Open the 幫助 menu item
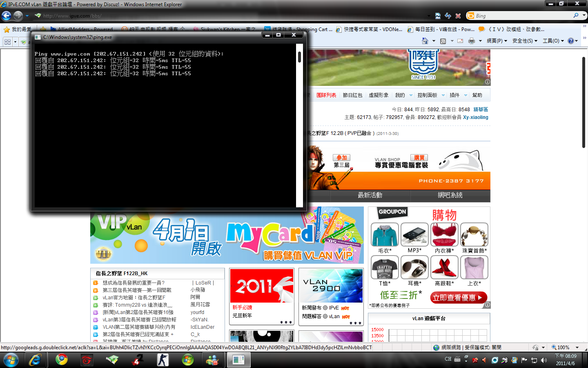This screenshot has width=588, height=368. pyautogui.click(x=477, y=95)
